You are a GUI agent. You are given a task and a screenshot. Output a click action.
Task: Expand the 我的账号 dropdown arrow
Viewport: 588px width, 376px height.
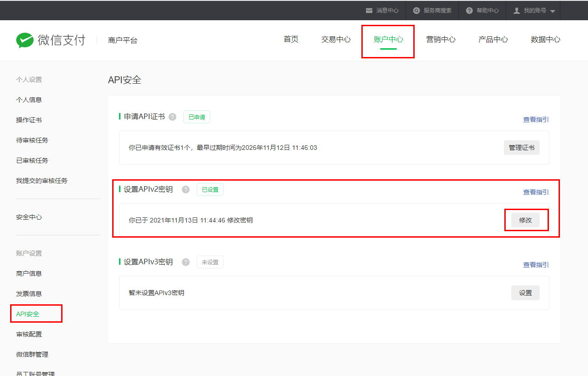[553, 11]
